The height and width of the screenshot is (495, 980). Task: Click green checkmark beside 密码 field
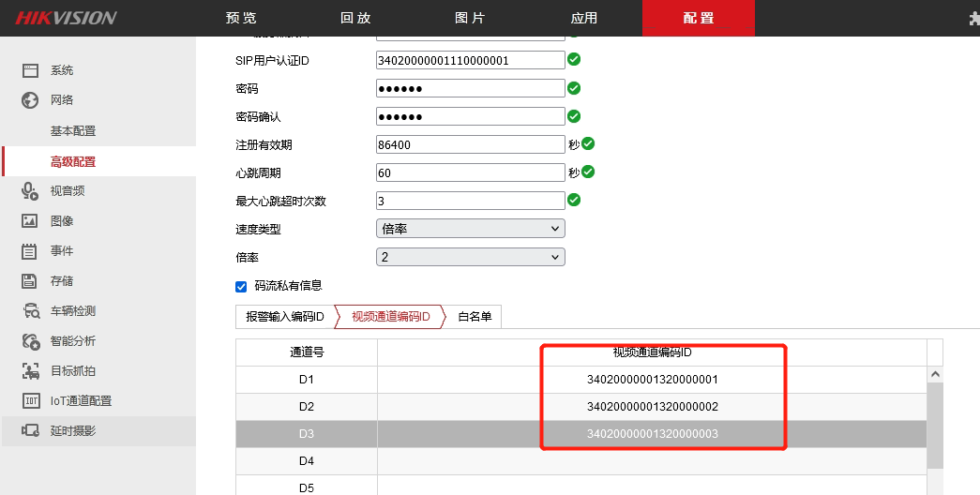(x=574, y=88)
